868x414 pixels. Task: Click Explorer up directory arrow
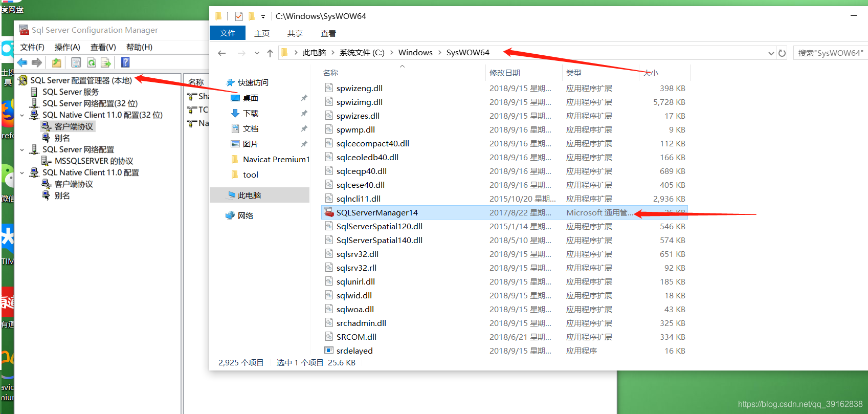(270, 53)
